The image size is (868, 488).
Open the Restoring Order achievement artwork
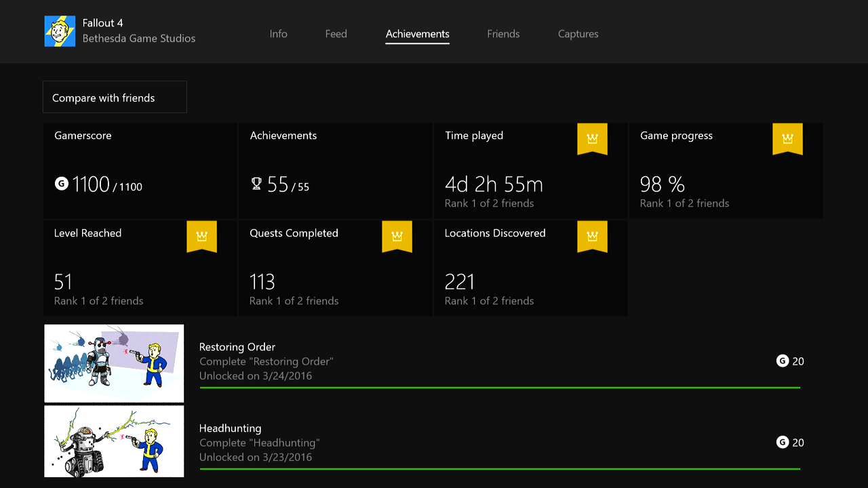114,363
